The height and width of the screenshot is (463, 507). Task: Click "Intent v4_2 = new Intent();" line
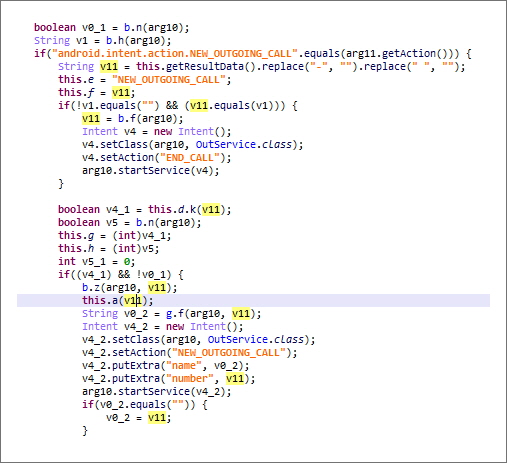pyautogui.click(x=163, y=326)
